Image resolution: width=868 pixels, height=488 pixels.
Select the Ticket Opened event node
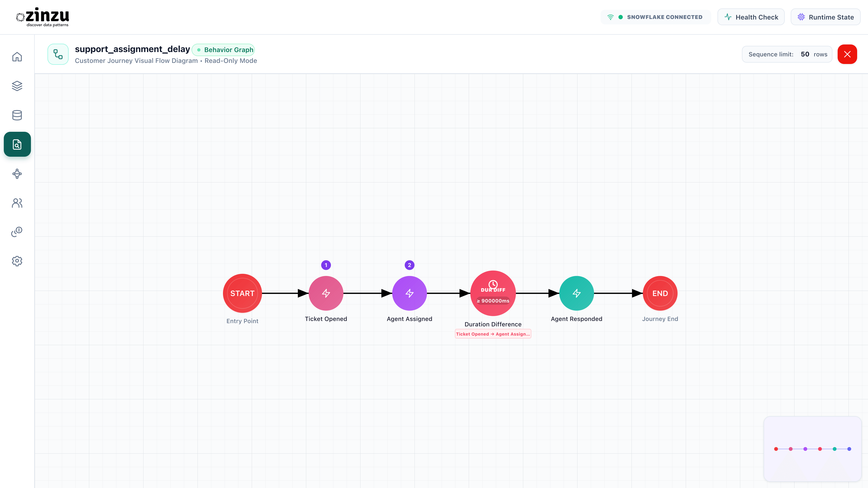[x=326, y=293]
